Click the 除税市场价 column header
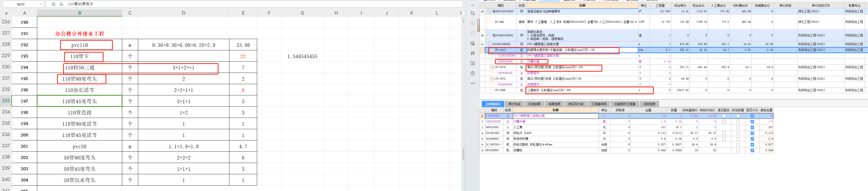The height and width of the screenshot is (191, 868). pos(707,110)
